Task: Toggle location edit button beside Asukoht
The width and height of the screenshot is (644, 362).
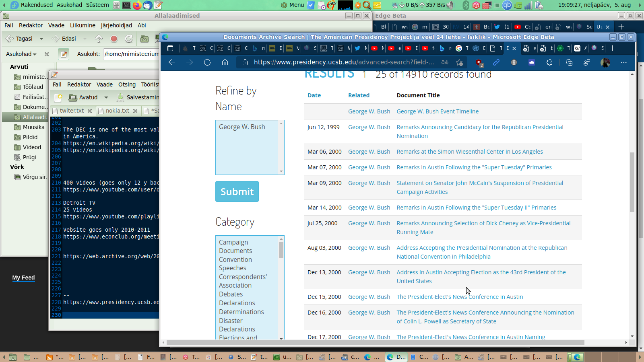Action: (x=64, y=54)
